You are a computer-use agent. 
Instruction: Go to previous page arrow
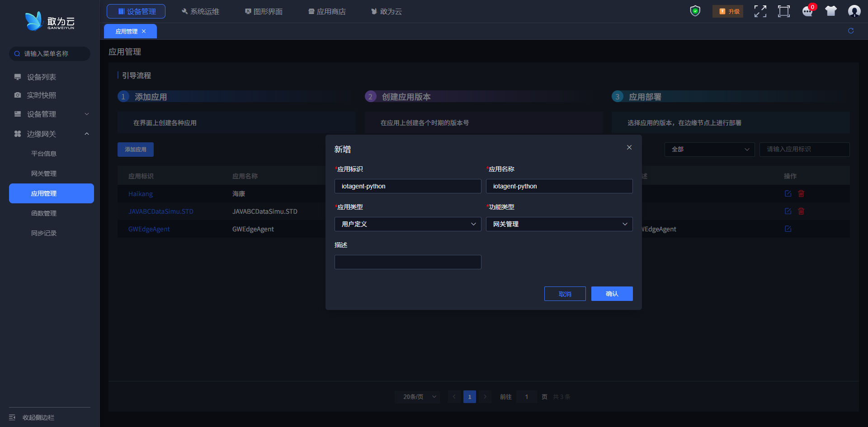coord(454,397)
